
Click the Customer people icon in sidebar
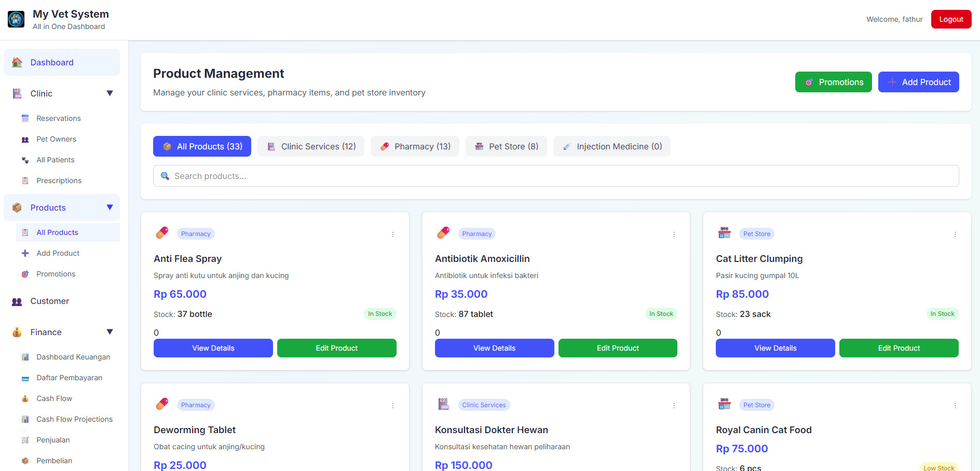pos(17,301)
